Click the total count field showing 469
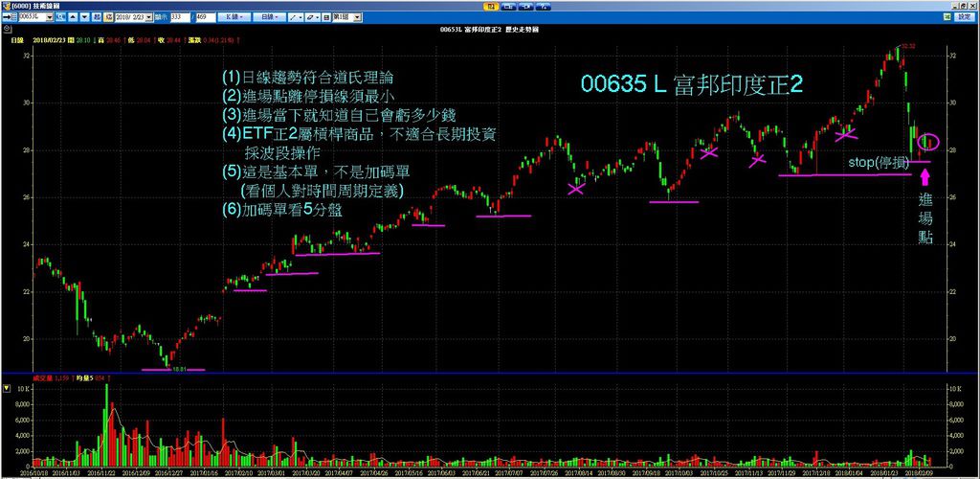 [206, 17]
